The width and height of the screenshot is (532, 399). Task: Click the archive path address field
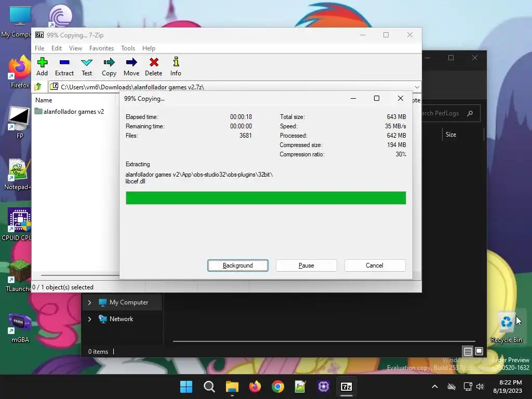tap(231, 87)
